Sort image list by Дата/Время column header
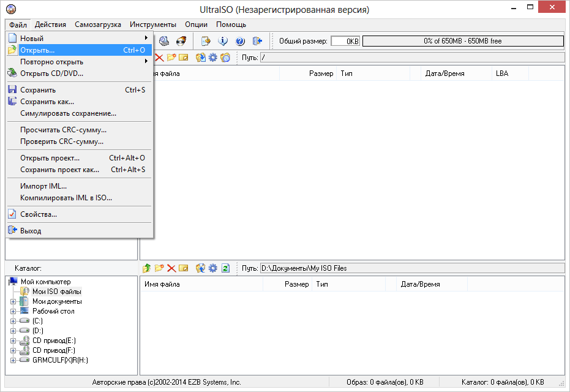Image resolution: width=570 pixels, height=392 pixels. pos(456,73)
